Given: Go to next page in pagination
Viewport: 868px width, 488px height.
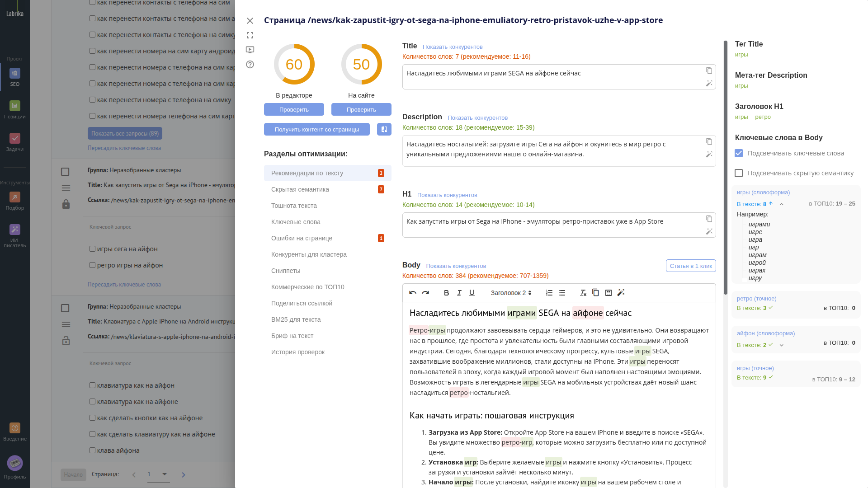Looking at the screenshot, I should [183, 475].
